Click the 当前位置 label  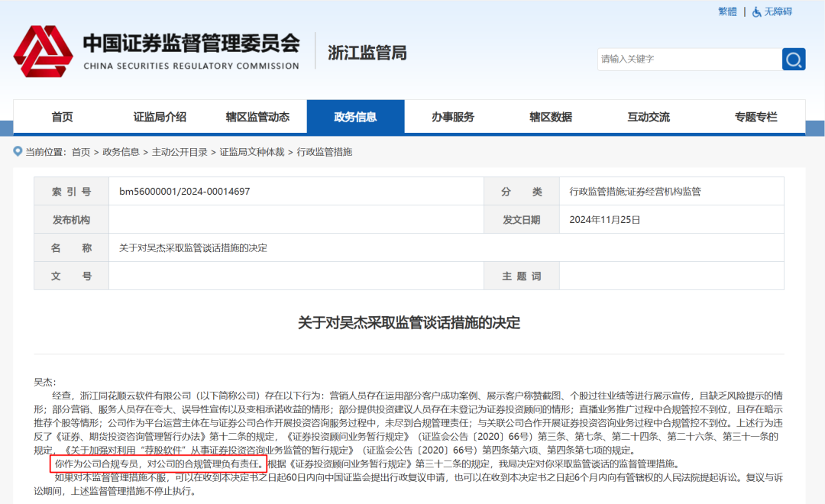[x=47, y=152]
